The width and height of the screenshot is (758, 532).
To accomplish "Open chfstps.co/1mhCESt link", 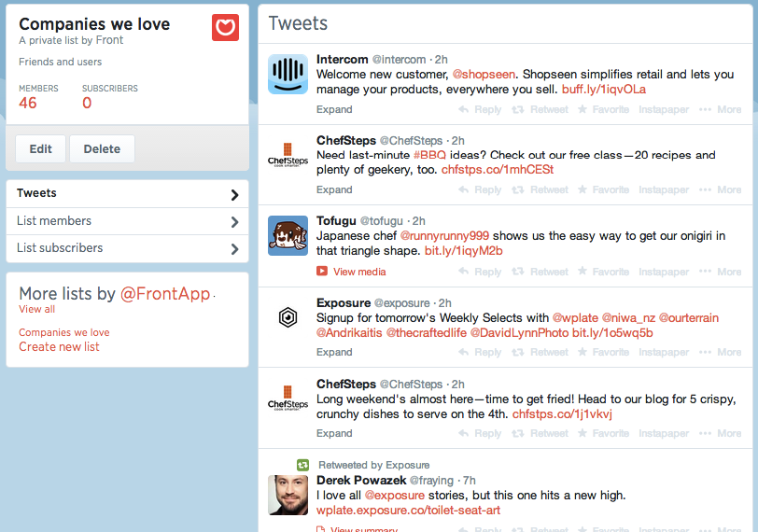I will coord(498,170).
